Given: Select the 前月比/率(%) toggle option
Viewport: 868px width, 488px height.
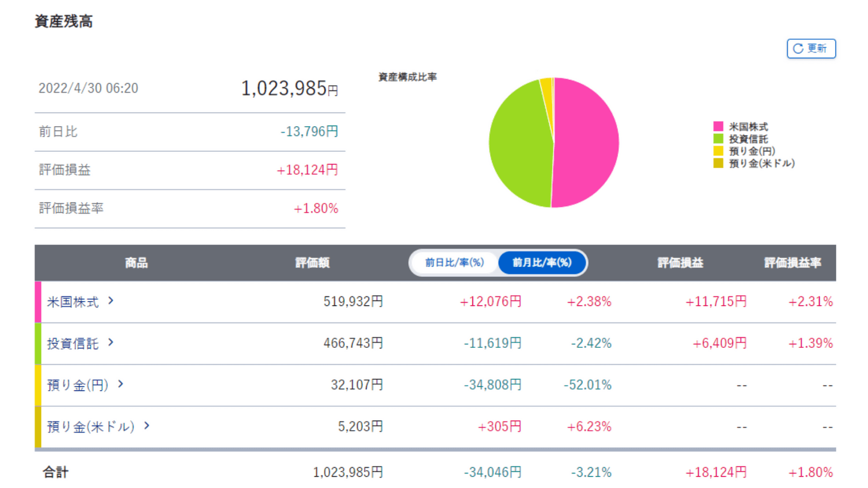Looking at the screenshot, I should tap(542, 263).
